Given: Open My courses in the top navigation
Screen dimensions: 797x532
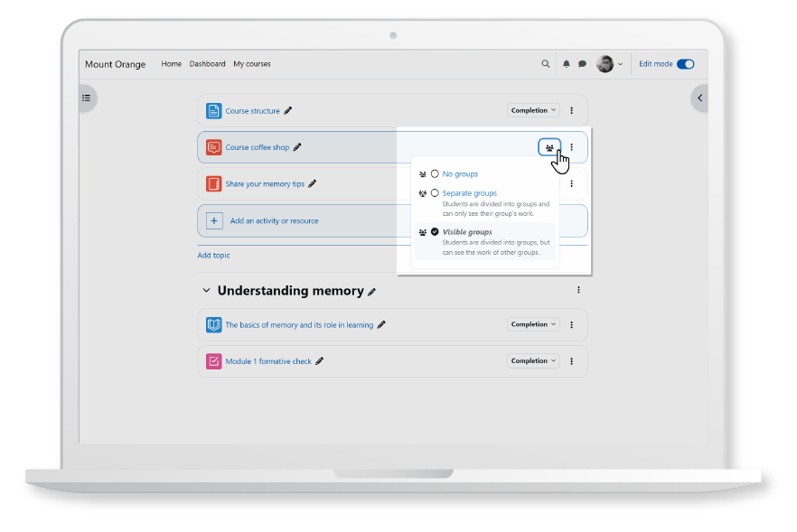Looking at the screenshot, I should coord(252,64).
